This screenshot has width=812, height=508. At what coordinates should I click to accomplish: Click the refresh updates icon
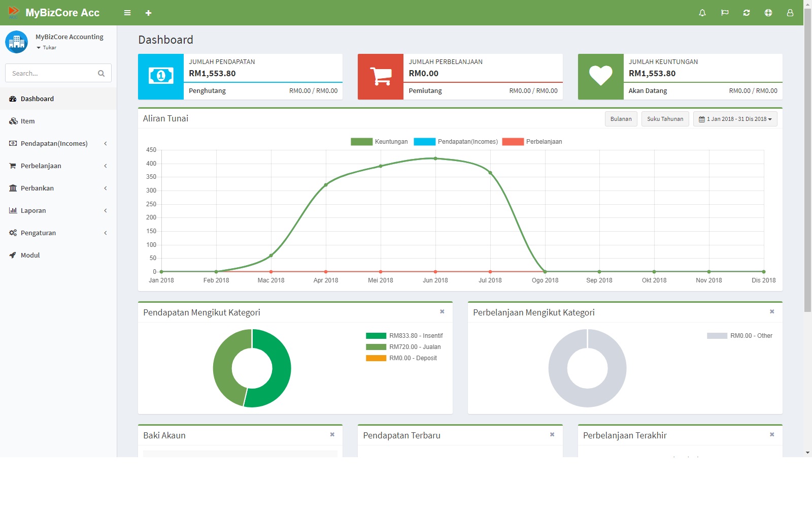tap(747, 13)
